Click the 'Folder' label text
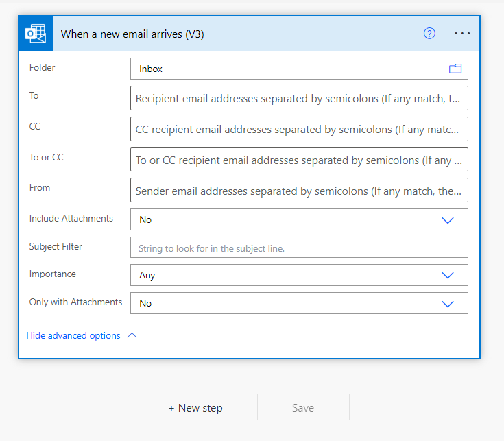The image size is (504, 441). [x=42, y=67]
